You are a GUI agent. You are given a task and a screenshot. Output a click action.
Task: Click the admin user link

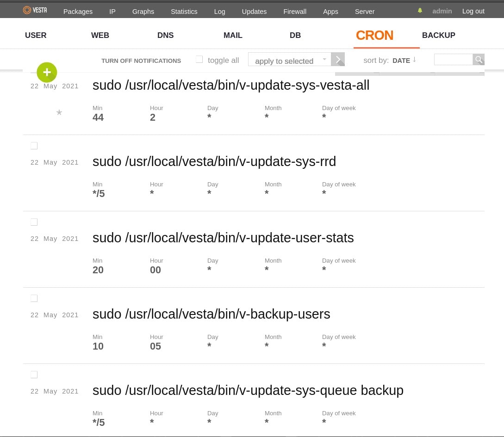click(x=442, y=11)
